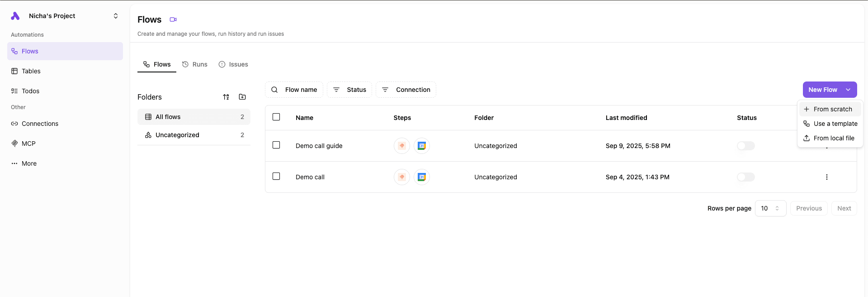Switch to the Runs tab
The width and height of the screenshot is (868, 297).
pyautogui.click(x=195, y=64)
